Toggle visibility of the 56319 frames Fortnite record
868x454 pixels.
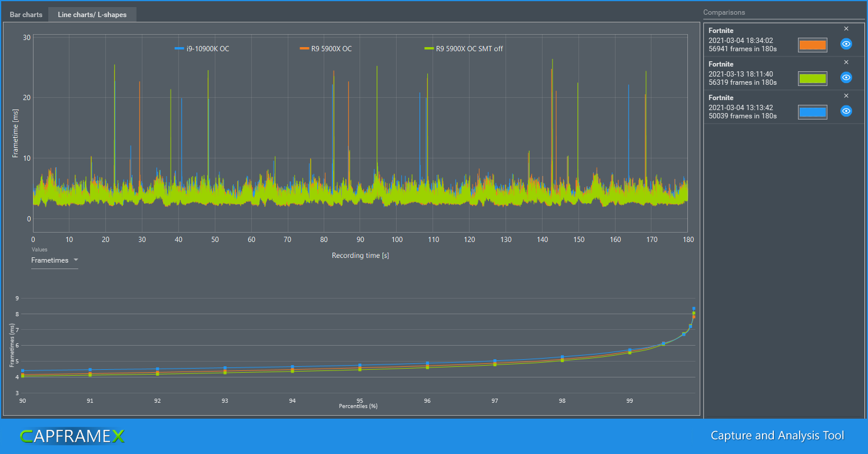pos(846,78)
